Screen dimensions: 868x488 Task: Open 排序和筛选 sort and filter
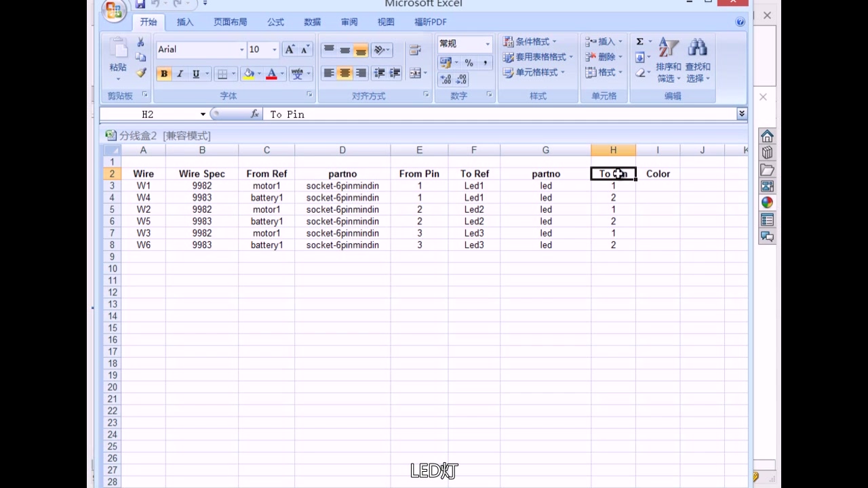pos(669,60)
